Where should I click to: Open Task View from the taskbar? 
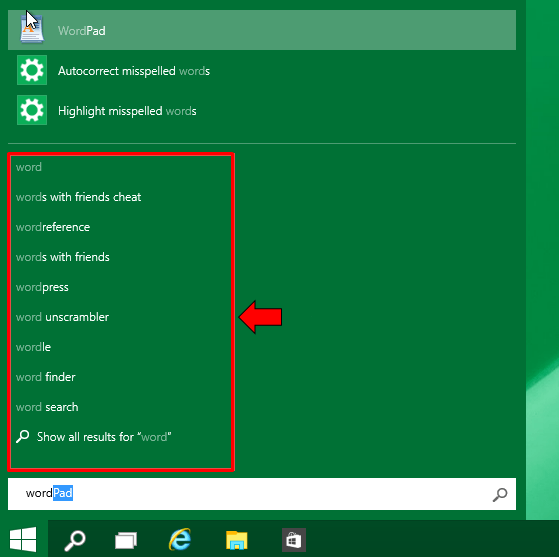(x=126, y=540)
